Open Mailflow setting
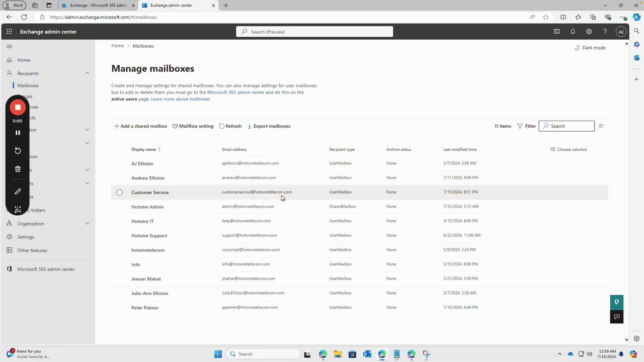Viewport: 644px width, 362px height. point(193,126)
